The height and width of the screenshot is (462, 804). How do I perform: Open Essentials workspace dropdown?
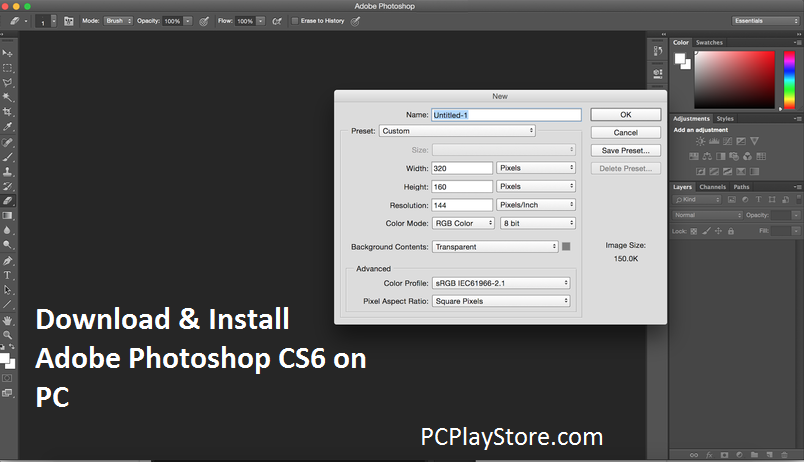766,21
